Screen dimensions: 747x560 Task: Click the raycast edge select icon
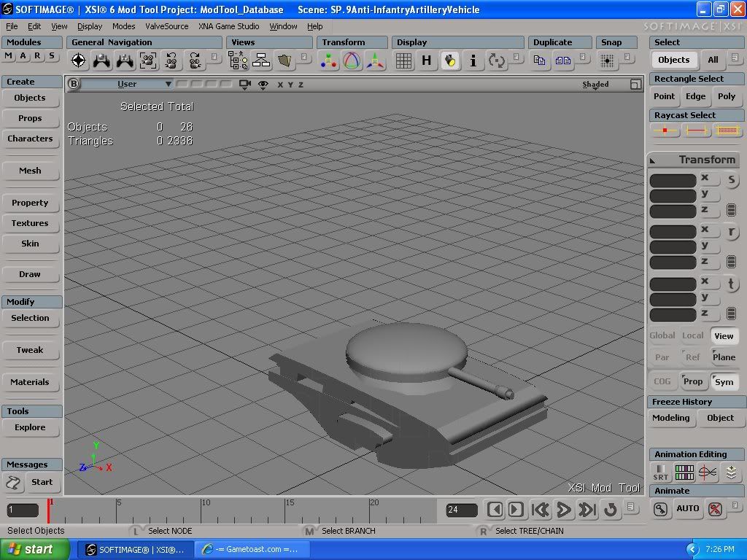[x=696, y=130]
